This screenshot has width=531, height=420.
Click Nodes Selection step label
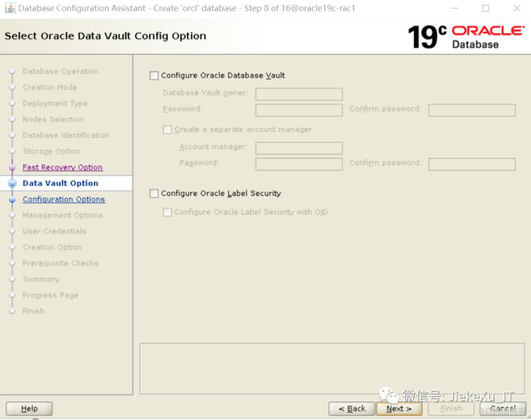click(53, 119)
